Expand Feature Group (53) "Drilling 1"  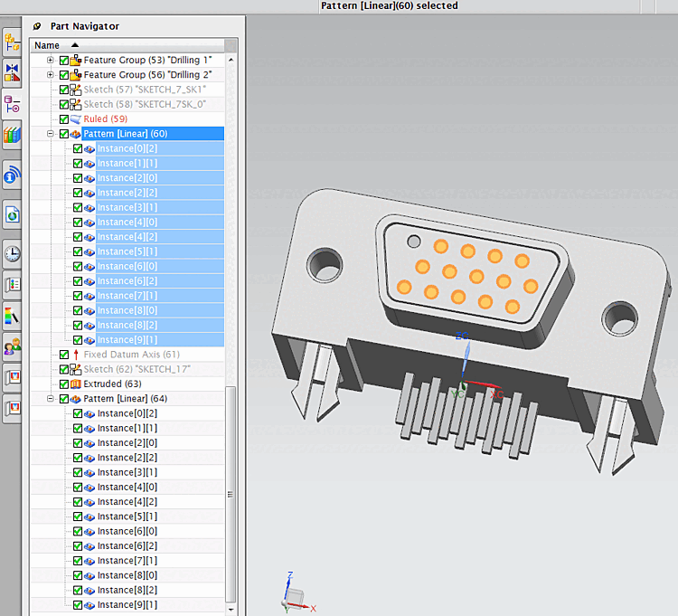point(51,61)
